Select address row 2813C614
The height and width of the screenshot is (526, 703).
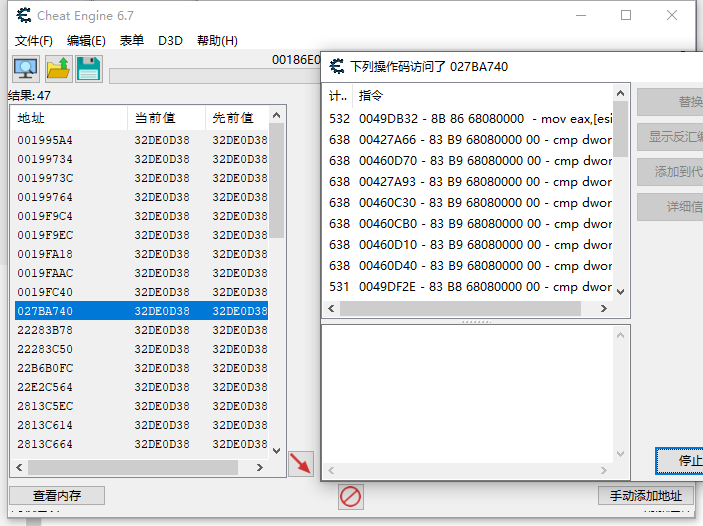142,425
